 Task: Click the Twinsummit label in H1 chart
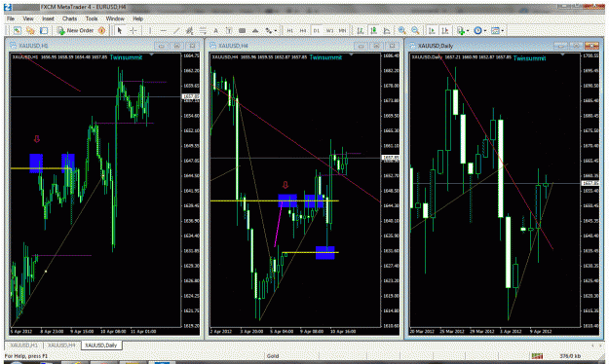point(126,57)
